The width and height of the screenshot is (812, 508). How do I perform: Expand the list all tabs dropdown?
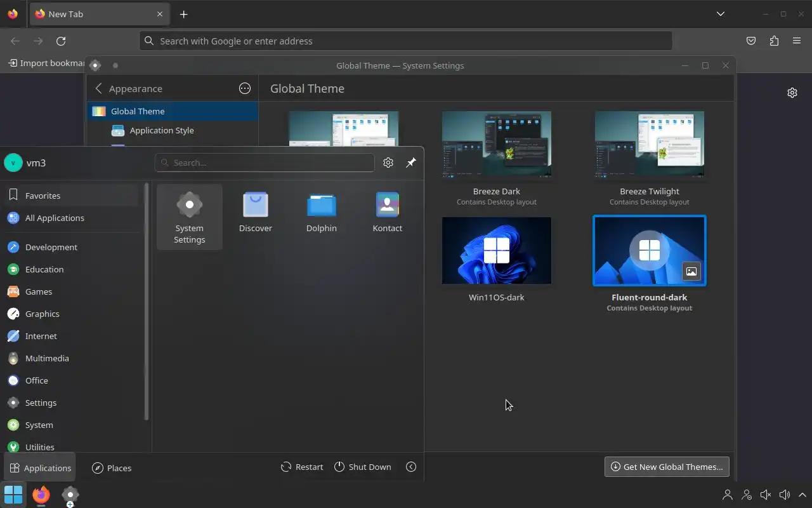click(721, 14)
